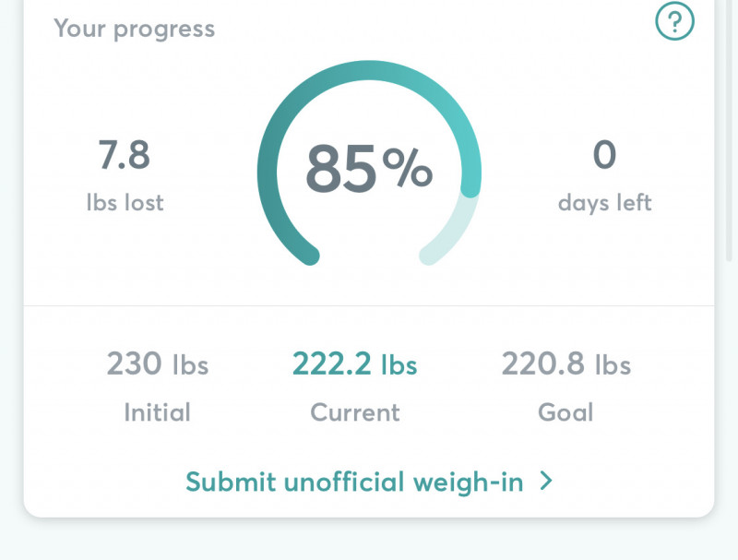Click the chevron arrow beside Submit unofficial weigh-in
738x560 pixels.
(x=546, y=481)
